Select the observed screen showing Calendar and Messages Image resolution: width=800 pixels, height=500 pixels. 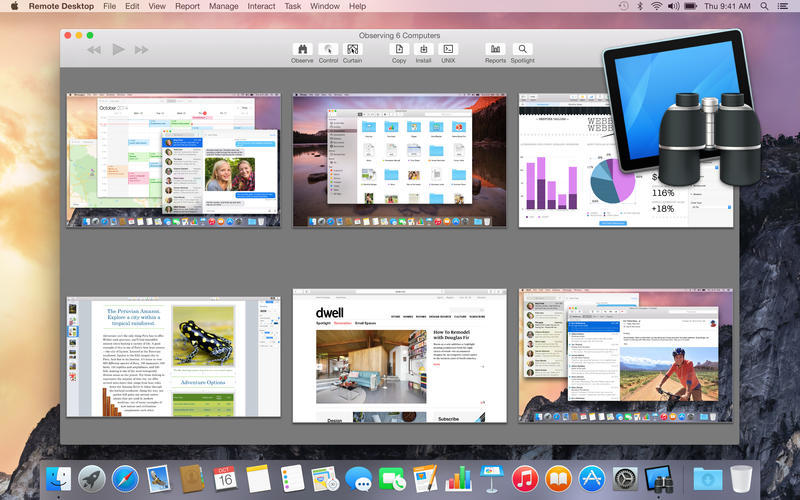(173, 160)
